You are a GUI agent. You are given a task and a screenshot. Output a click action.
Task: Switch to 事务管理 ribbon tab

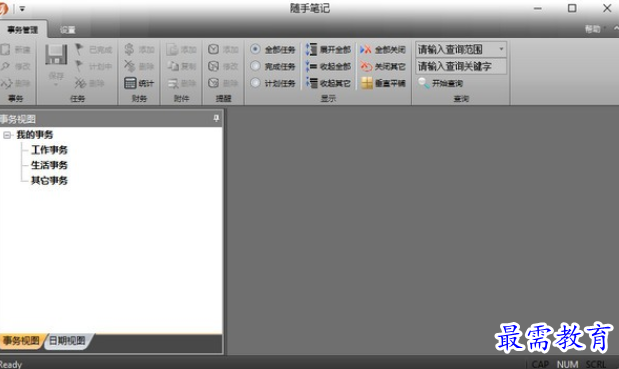[x=23, y=30]
